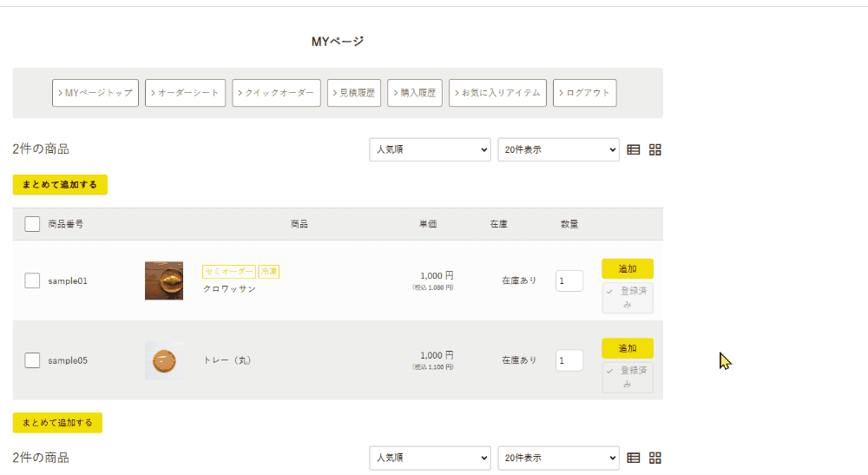Switch to grid view icon at top

pos(655,149)
